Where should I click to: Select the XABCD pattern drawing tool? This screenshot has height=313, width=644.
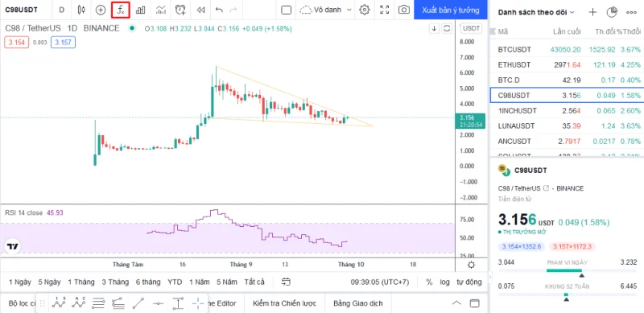point(59,303)
